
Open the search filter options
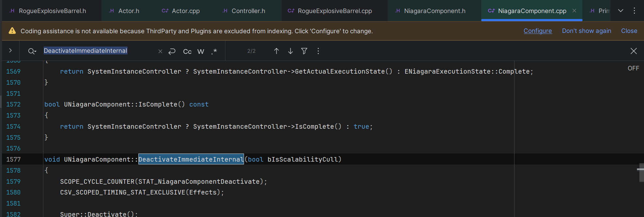point(304,51)
